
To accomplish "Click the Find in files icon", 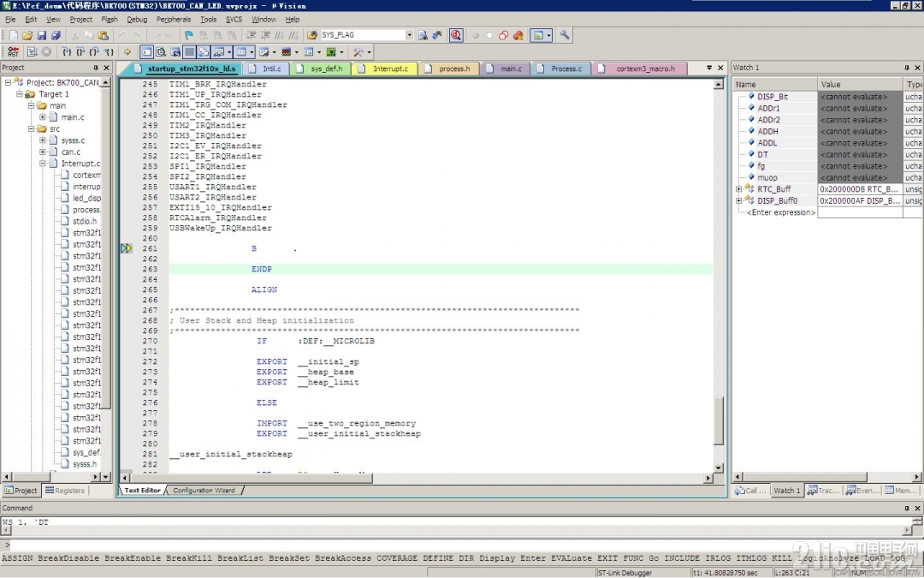I will [x=312, y=35].
